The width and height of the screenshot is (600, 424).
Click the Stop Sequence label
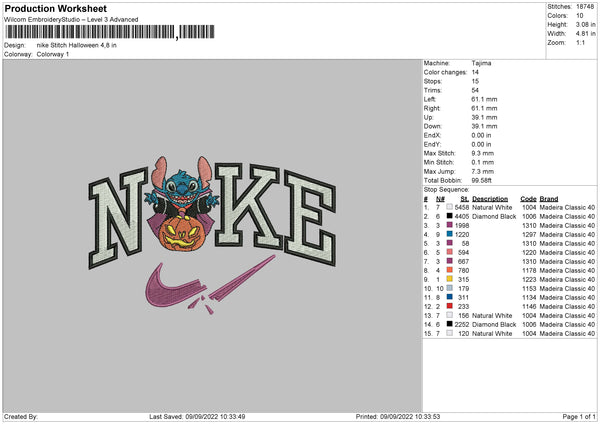pyautogui.click(x=446, y=190)
